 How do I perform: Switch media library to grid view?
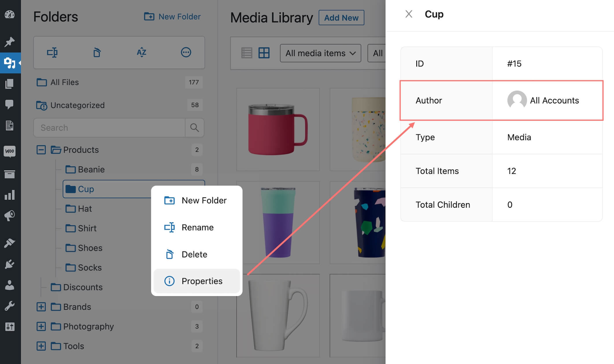coord(264,53)
